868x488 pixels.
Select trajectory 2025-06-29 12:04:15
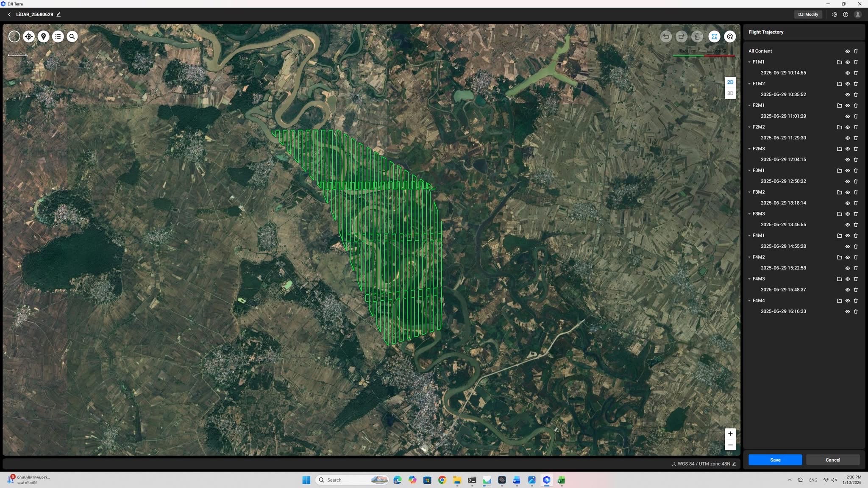783,160
